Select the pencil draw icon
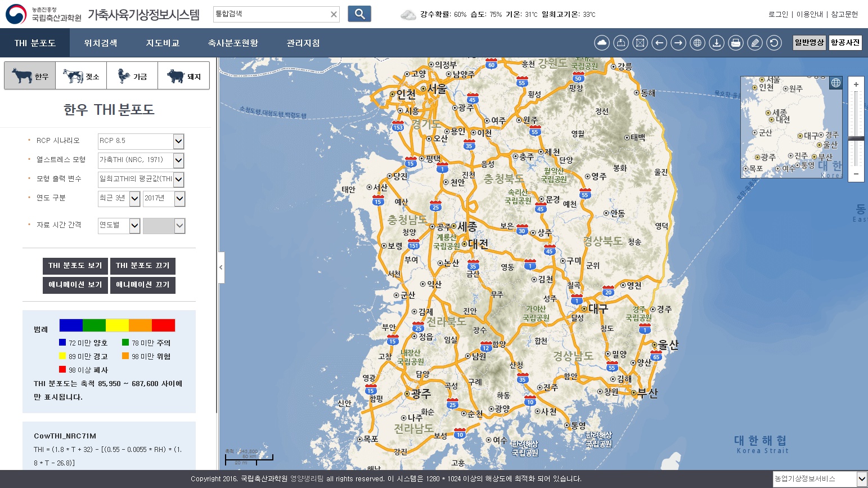868x488 pixels. click(x=755, y=43)
